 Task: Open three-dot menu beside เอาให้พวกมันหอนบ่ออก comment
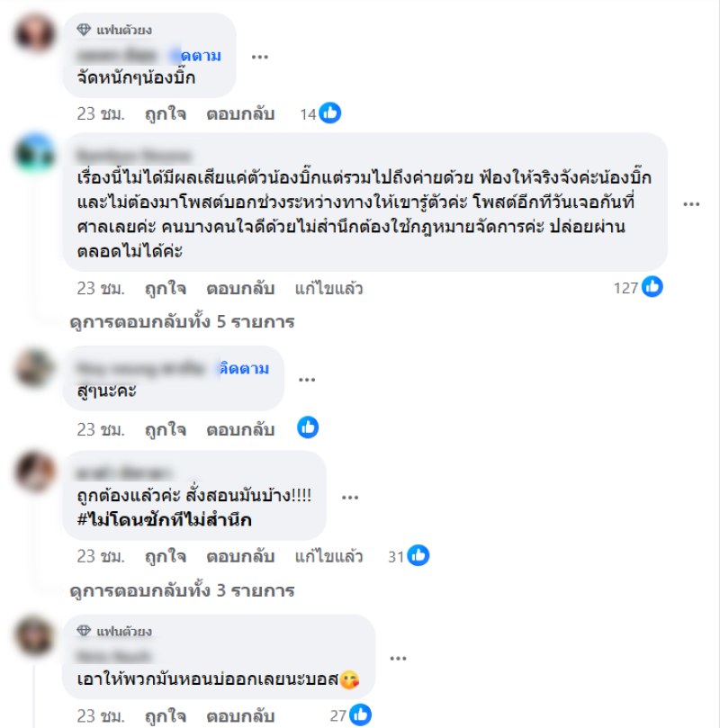[399, 658]
